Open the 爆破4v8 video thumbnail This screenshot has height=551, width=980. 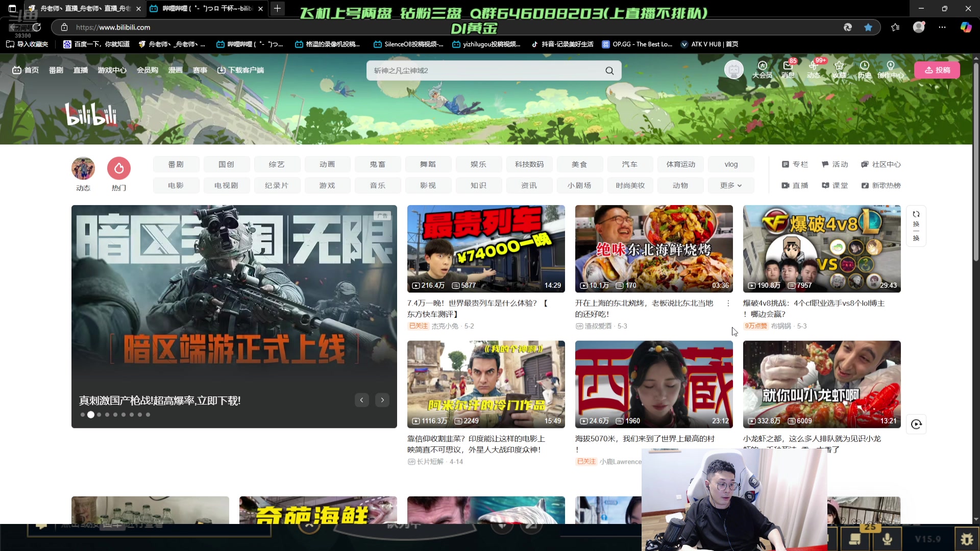pos(822,248)
